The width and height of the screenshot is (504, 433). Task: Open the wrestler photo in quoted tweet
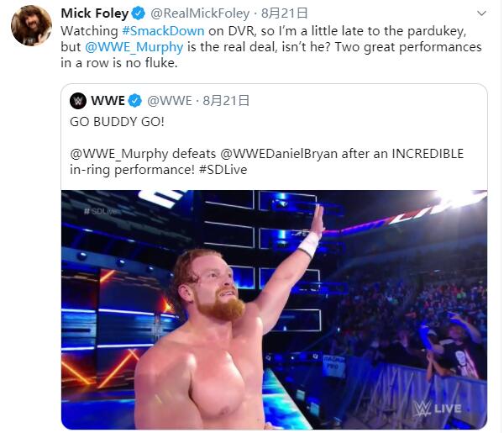[274, 309]
